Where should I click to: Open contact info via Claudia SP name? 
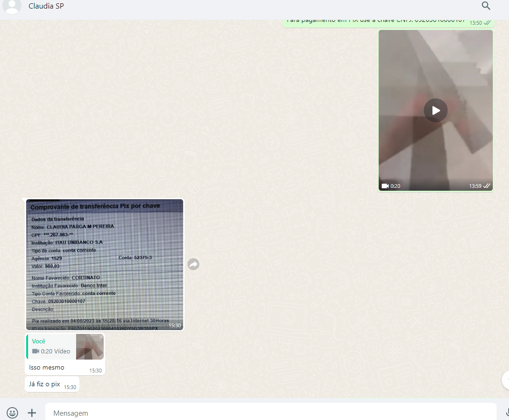[46, 6]
